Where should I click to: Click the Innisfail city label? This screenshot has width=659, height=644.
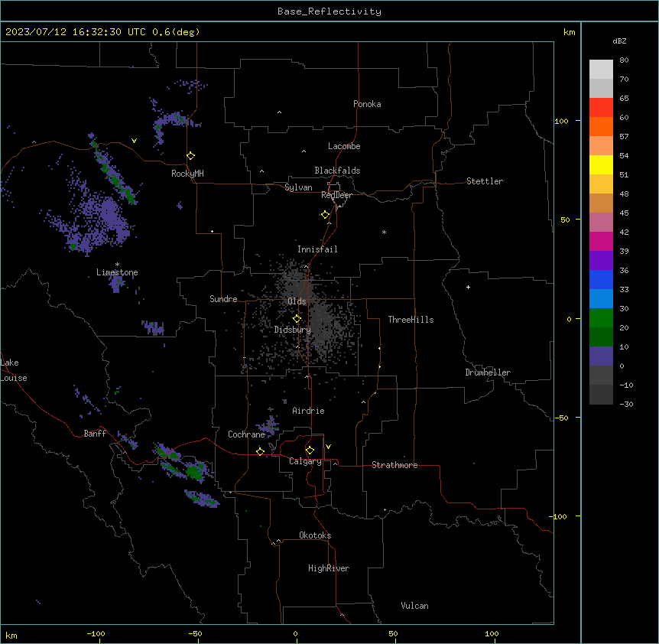click(x=317, y=249)
